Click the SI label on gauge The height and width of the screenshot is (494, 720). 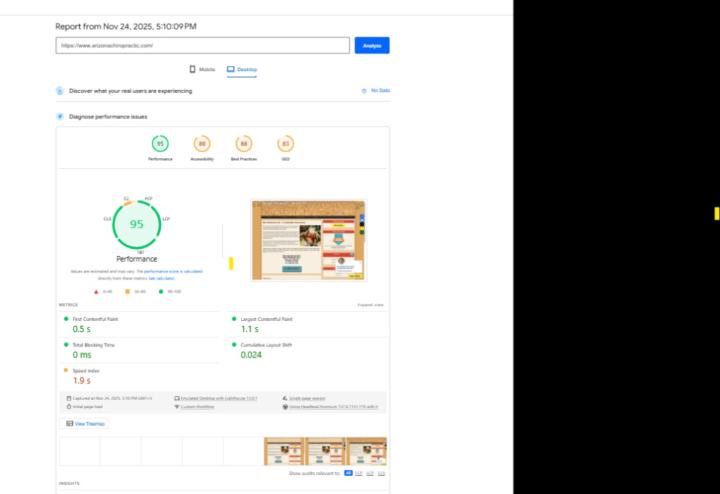(x=126, y=199)
